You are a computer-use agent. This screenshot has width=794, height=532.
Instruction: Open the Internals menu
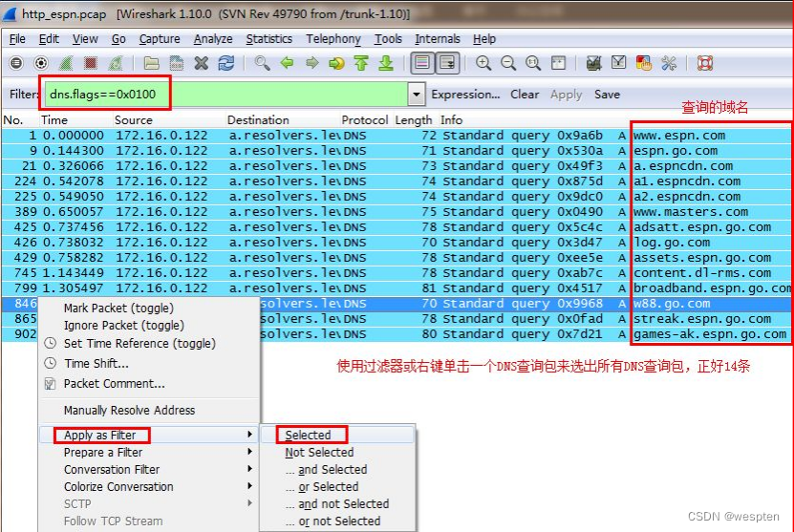click(x=438, y=39)
